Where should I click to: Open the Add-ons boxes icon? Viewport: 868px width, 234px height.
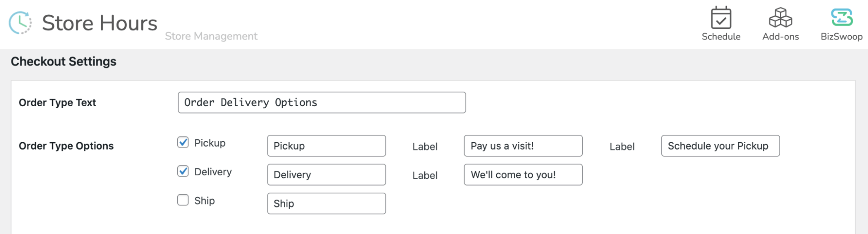pyautogui.click(x=780, y=18)
